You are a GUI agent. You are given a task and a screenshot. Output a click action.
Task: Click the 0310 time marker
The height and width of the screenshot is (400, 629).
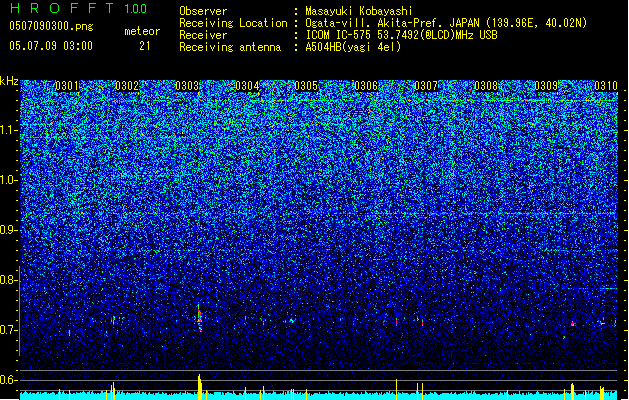click(x=606, y=86)
